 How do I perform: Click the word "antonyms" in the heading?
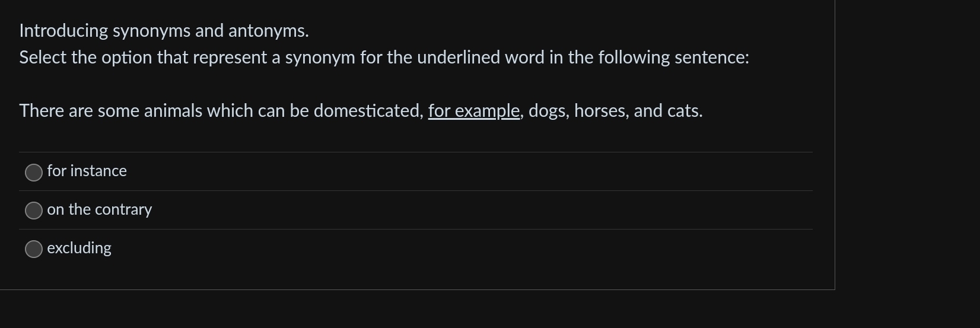267,31
